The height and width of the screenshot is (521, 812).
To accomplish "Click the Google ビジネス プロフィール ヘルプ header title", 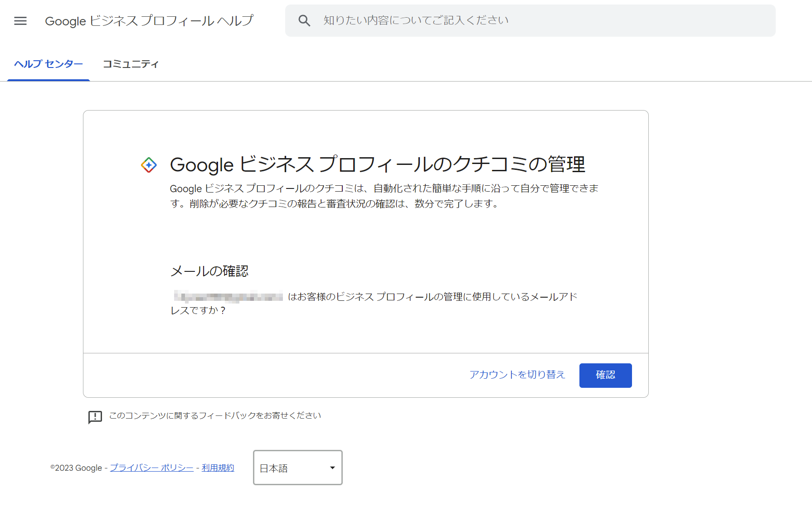I will click(149, 21).
